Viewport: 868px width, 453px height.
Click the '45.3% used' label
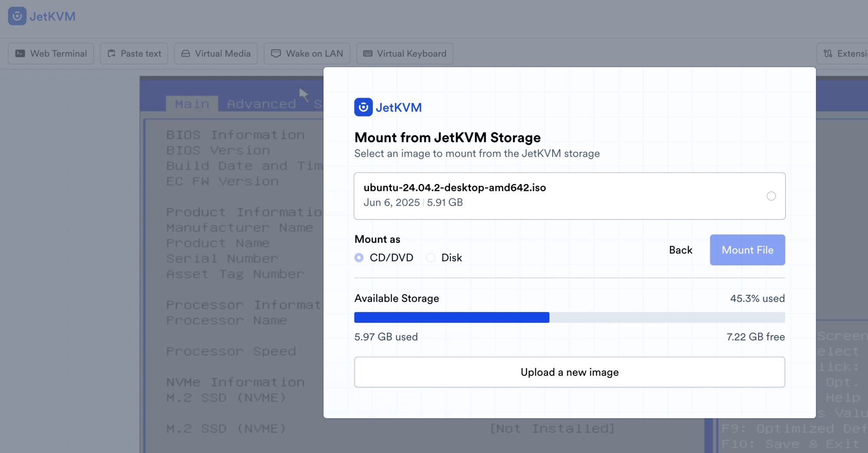click(757, 299)
